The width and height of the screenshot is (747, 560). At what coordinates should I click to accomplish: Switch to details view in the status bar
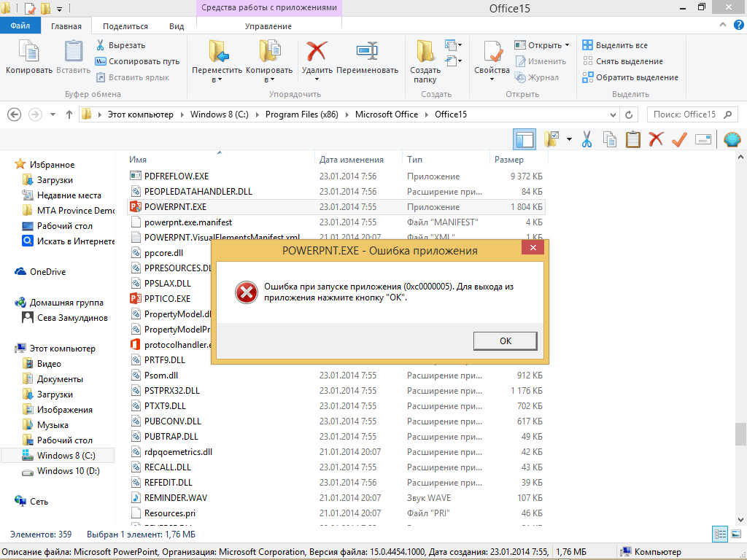pos(719,534)
